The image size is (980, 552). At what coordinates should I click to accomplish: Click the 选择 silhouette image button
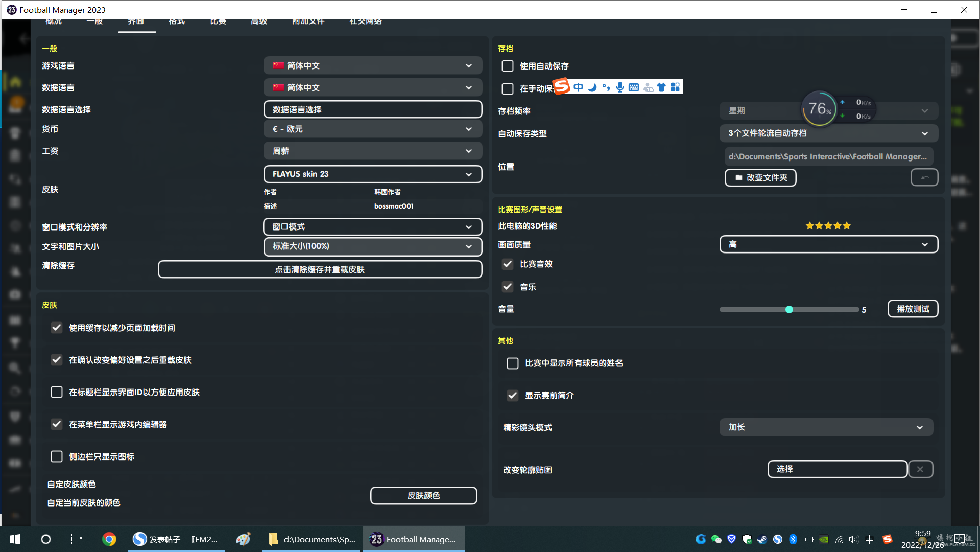[838, 469]
